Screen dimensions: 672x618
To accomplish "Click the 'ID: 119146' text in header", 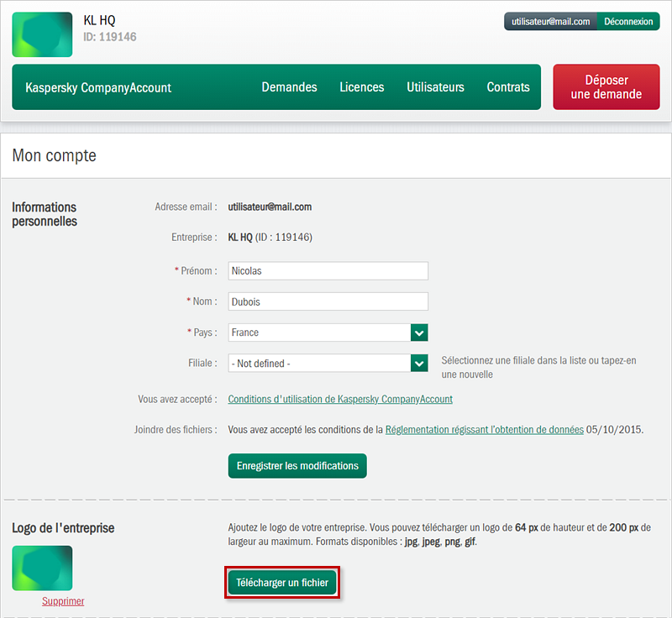I will tap(110, 37).
